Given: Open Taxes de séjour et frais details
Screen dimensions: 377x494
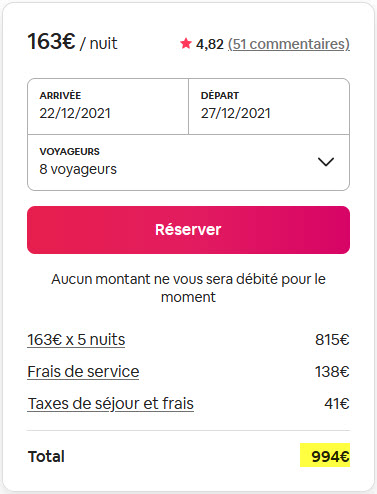Looking at the screenshot, I should (111, 404).
